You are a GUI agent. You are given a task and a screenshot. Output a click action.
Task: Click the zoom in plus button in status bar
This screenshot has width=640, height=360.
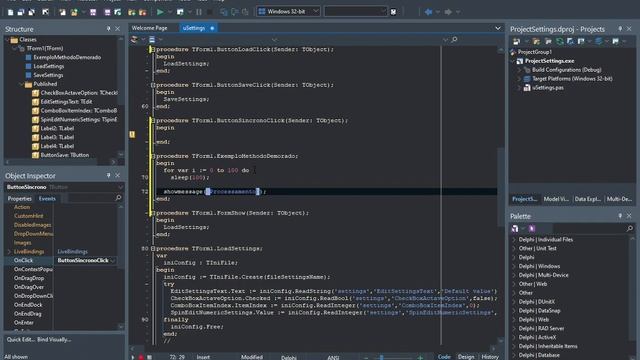(420, 357)
